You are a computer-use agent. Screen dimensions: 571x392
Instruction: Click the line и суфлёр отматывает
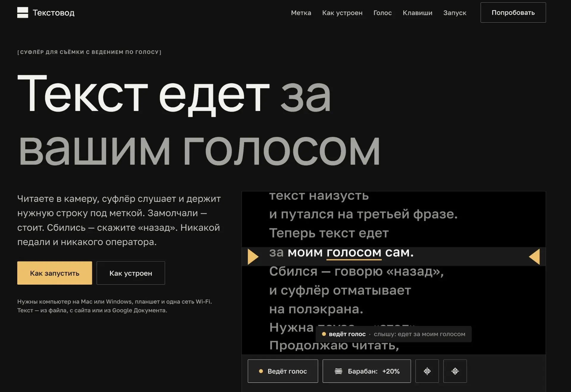340,290
